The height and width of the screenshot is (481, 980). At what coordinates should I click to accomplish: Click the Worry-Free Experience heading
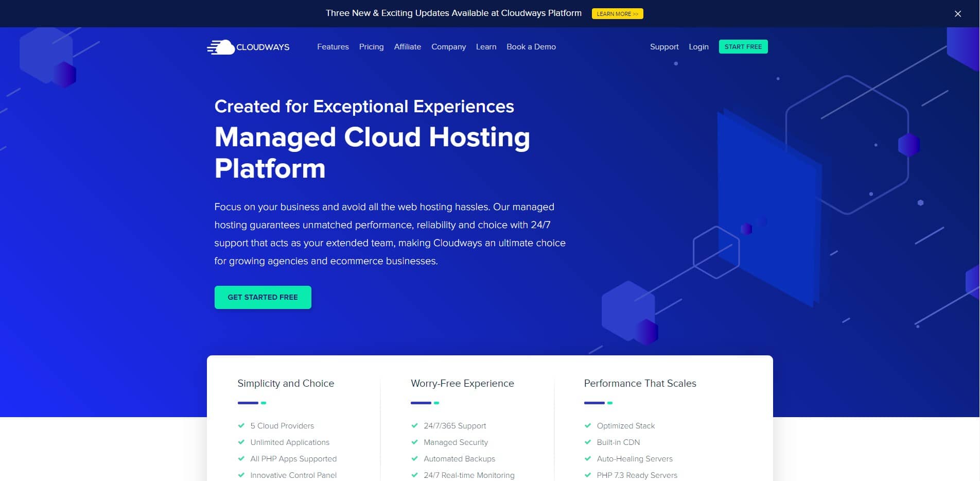point(462,383)
